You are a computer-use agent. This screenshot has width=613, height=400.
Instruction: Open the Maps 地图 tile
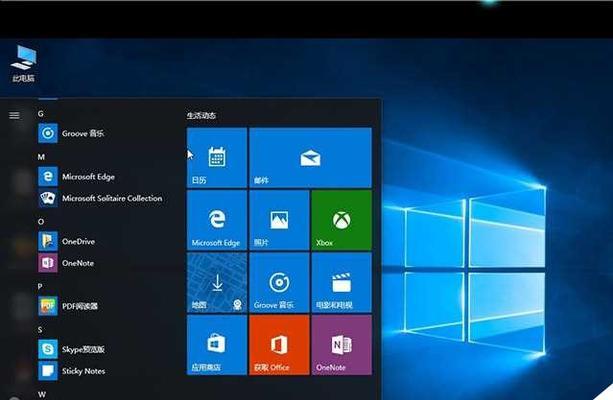tap(217, 283)
